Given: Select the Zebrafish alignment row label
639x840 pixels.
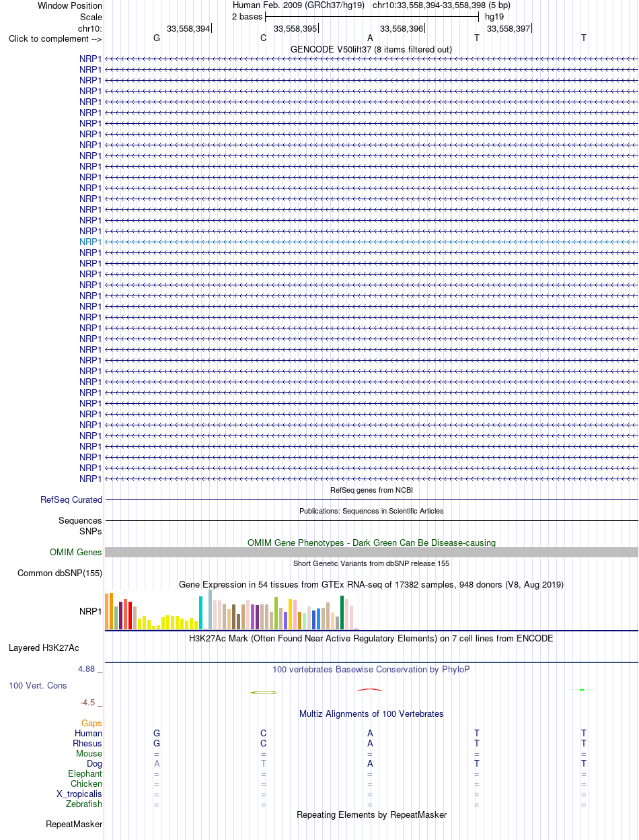Looking at the screenshot, I should pyautogui.click(x=84, y=804).
